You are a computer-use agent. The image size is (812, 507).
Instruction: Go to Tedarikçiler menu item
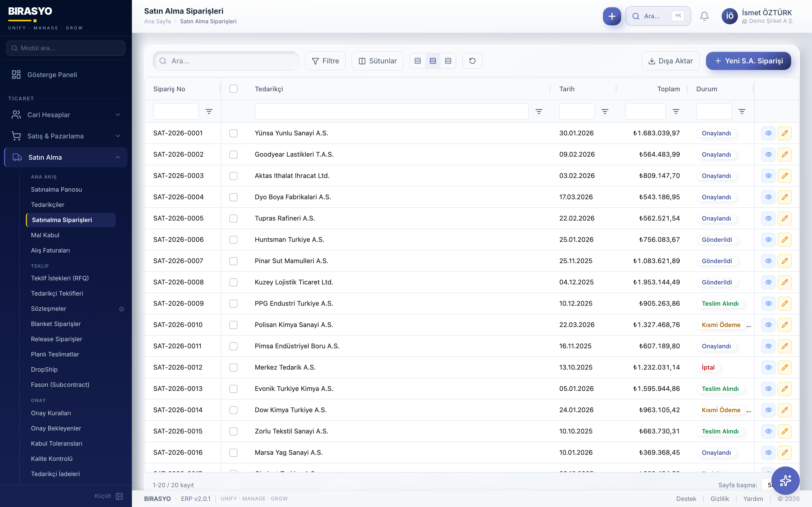coord(47,205)
